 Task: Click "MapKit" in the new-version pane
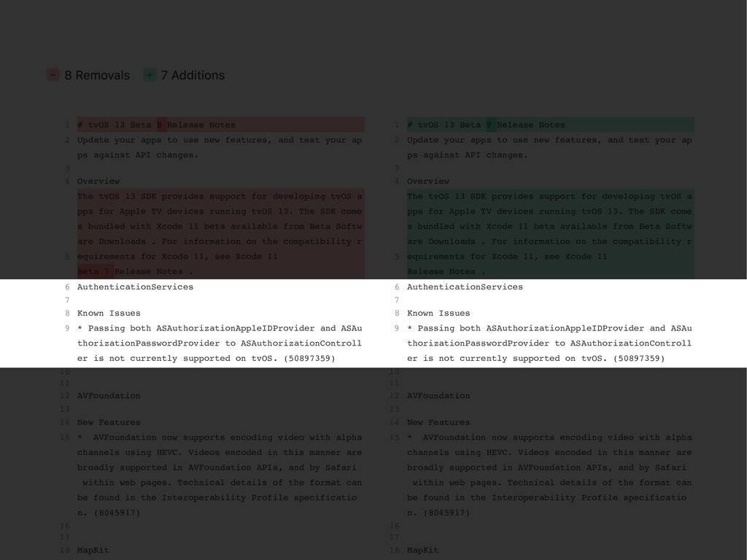pyautogui.click(x=422, y=550)
